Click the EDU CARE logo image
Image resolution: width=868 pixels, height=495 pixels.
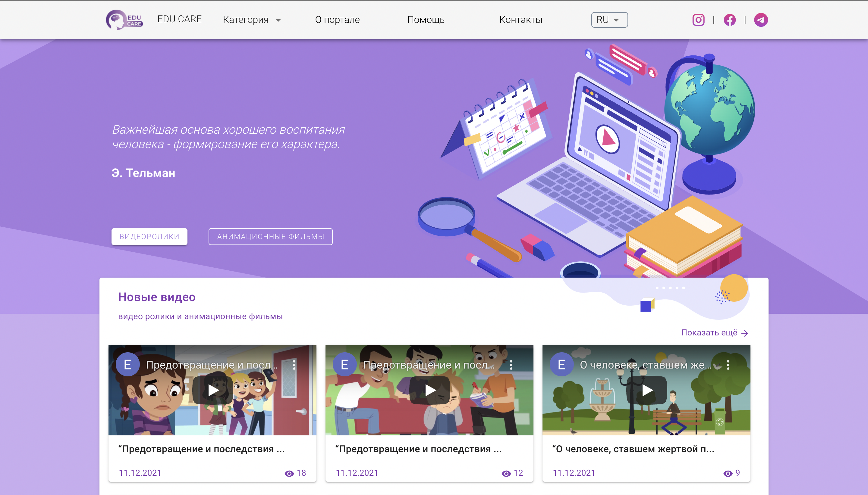pos(124,20)
